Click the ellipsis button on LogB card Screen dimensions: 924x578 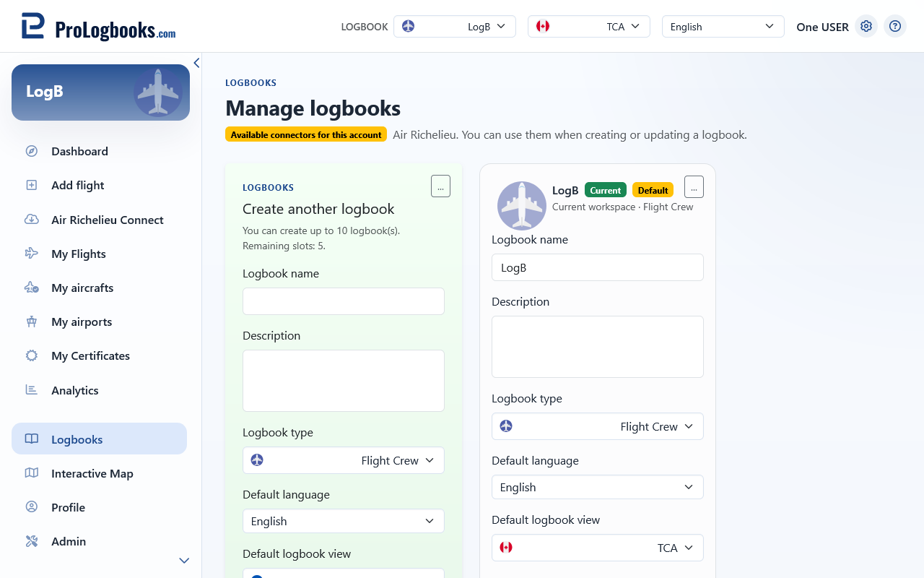[x=694, y=187]
